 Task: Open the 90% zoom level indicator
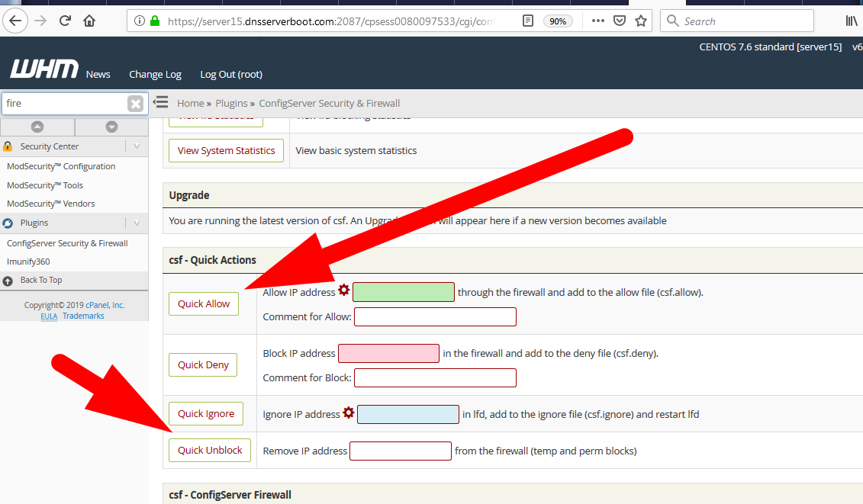[558, 21]
